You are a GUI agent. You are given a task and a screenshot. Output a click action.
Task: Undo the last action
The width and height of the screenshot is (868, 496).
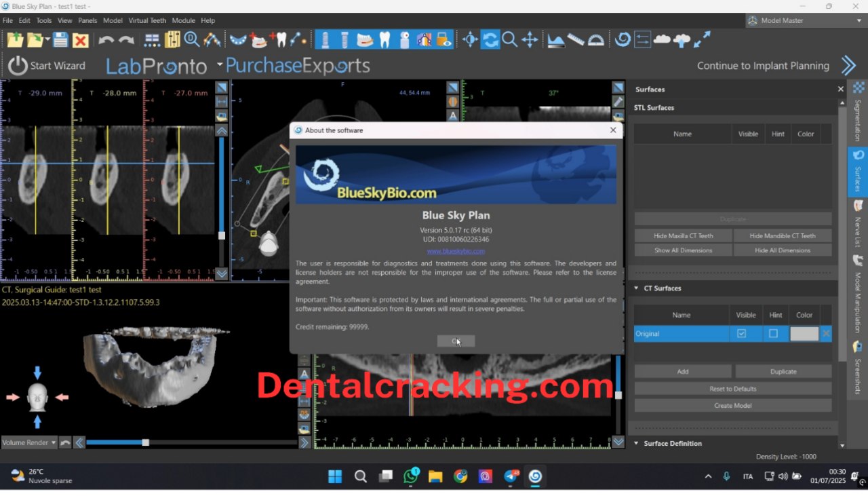point(106,40)
